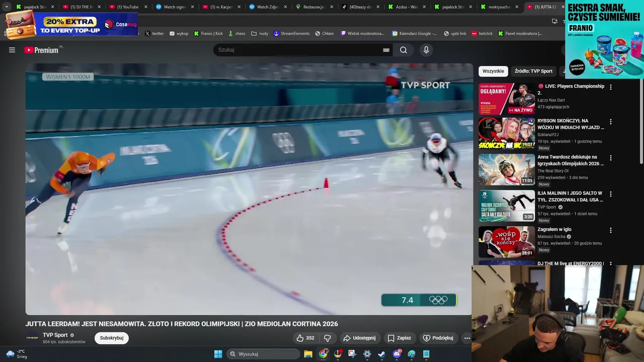644x362 pixels.
Task: Like the video with the thumbs-up showing 352
Action: click(x=305, y=338)
